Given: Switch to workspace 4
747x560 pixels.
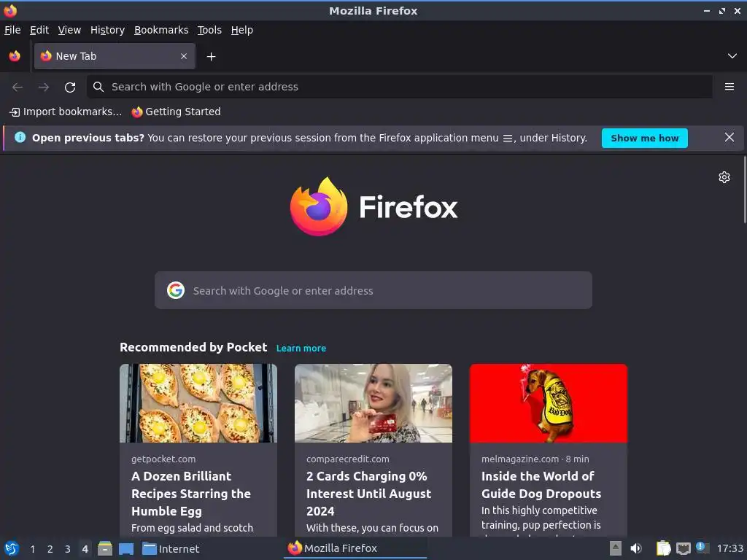Looking at the screenshot, I should (85, 549).
